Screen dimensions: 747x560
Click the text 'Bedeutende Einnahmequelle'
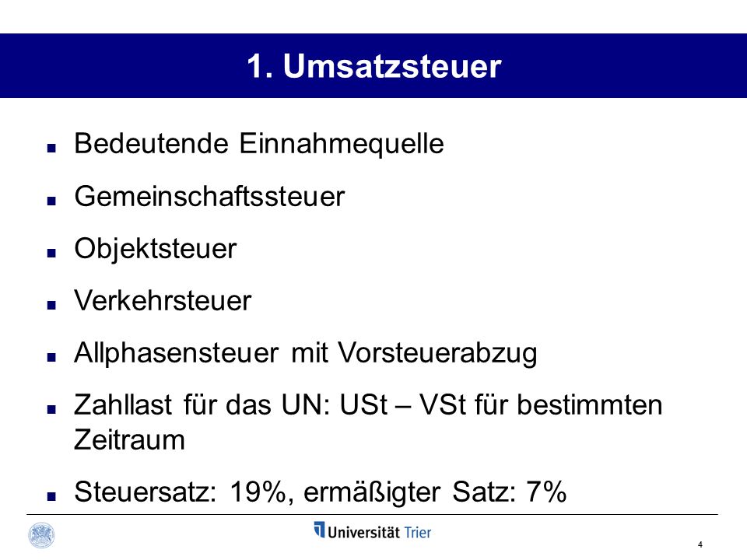click(259, 144)
